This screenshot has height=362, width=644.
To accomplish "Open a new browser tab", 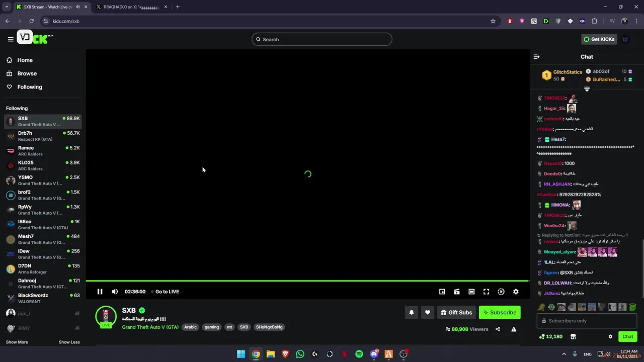I will coord(178,7).
